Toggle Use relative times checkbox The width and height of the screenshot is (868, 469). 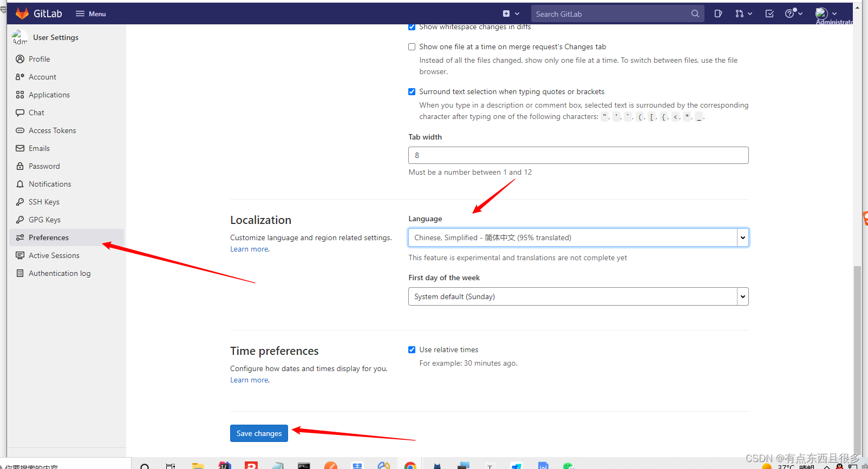tap(412, 350)
